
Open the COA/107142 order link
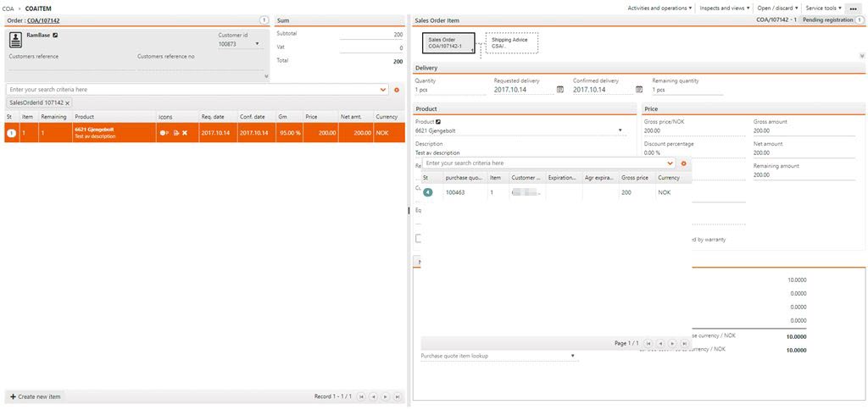[43, 19]
